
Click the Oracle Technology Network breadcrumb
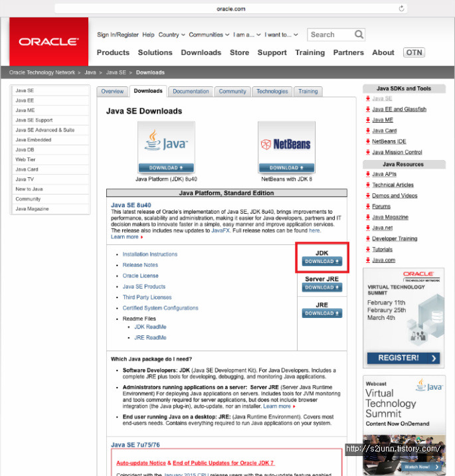(42, 72)
